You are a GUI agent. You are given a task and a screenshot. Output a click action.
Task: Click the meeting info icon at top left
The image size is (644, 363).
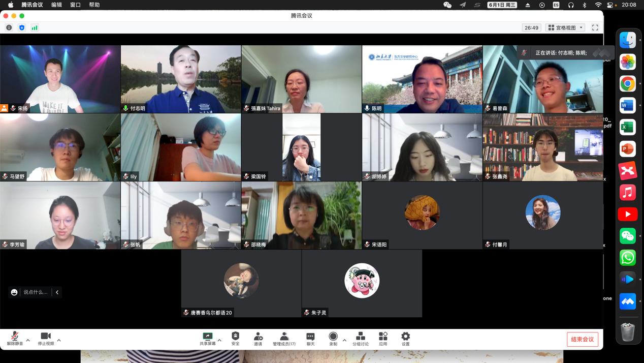point(9,28)
